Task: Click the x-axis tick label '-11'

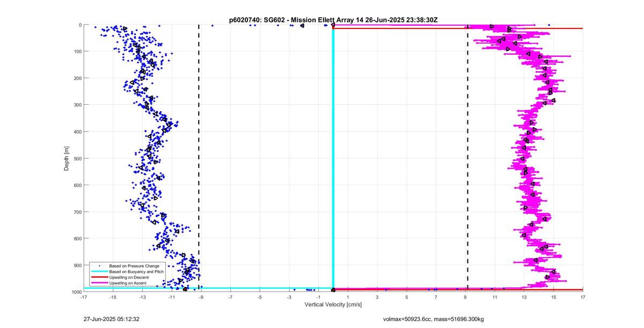Action: pyautogui.click(x=172, y=297)
